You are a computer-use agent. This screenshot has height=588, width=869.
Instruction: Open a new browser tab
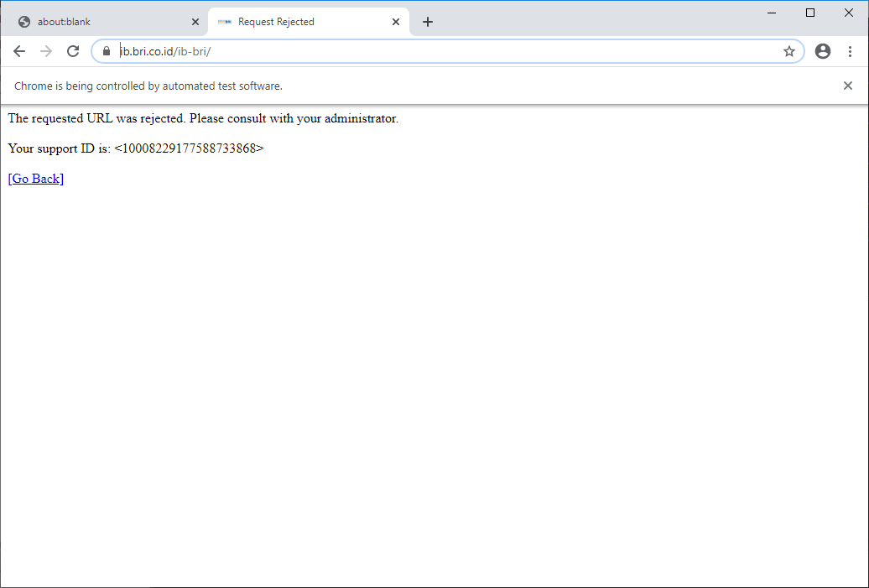point(428,22)
